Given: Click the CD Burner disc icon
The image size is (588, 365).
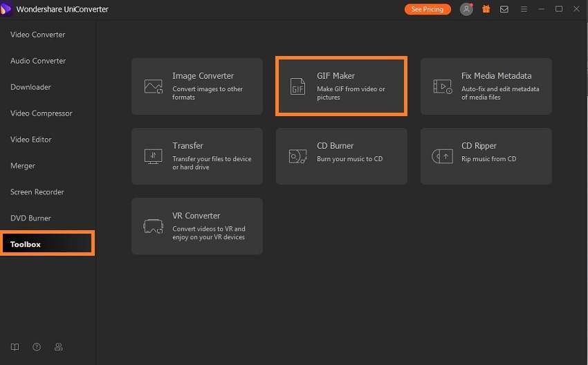Looking at the screenshot, I should pyautogui.click(x=297, y=156).
